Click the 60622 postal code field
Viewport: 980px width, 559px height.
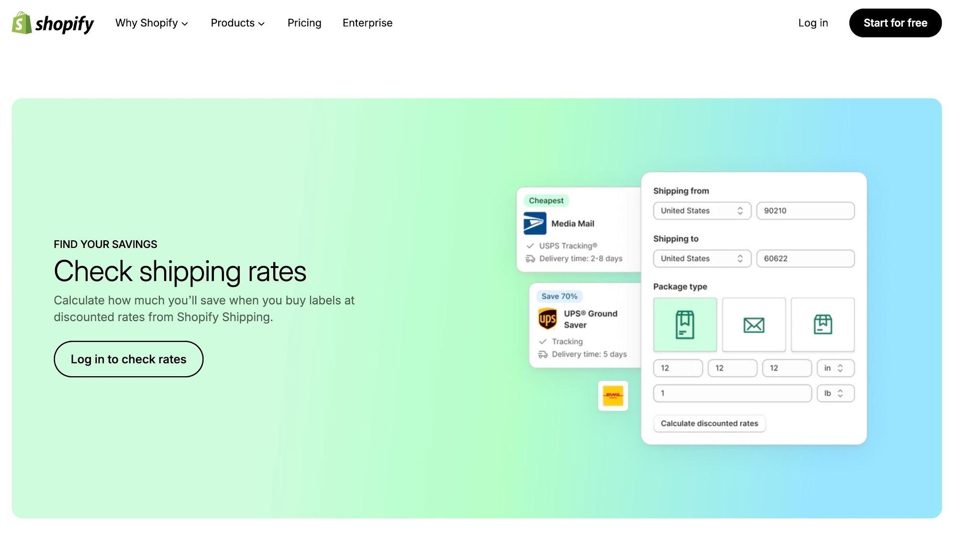click(805, 258)
